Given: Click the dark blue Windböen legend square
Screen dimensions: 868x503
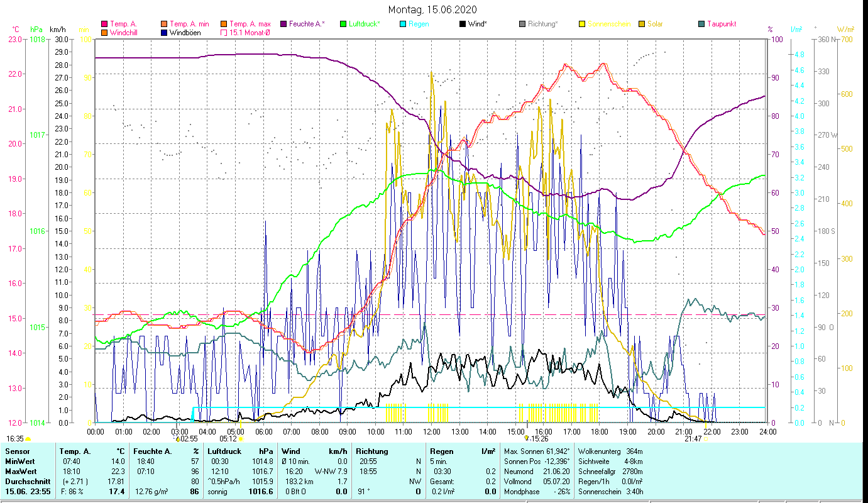Looking at the screenshot, I should click(x=164, y=33).
